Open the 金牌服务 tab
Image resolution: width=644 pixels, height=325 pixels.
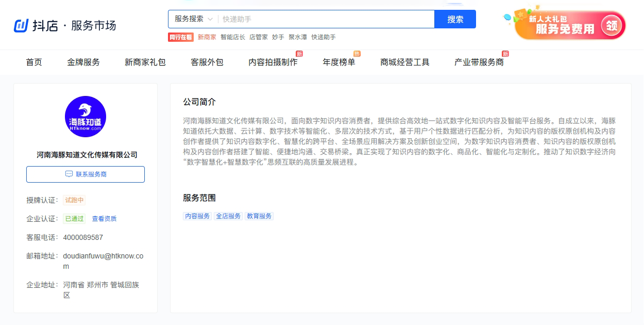83,62
